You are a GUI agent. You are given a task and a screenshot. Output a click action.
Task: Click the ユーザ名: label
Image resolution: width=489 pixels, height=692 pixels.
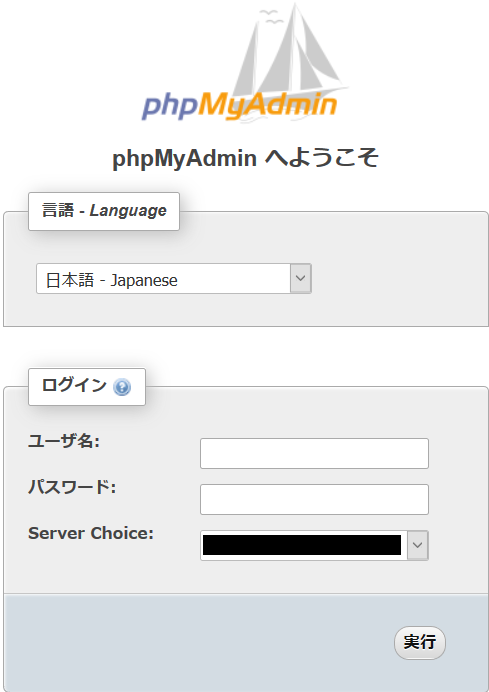tap(64, 441)
